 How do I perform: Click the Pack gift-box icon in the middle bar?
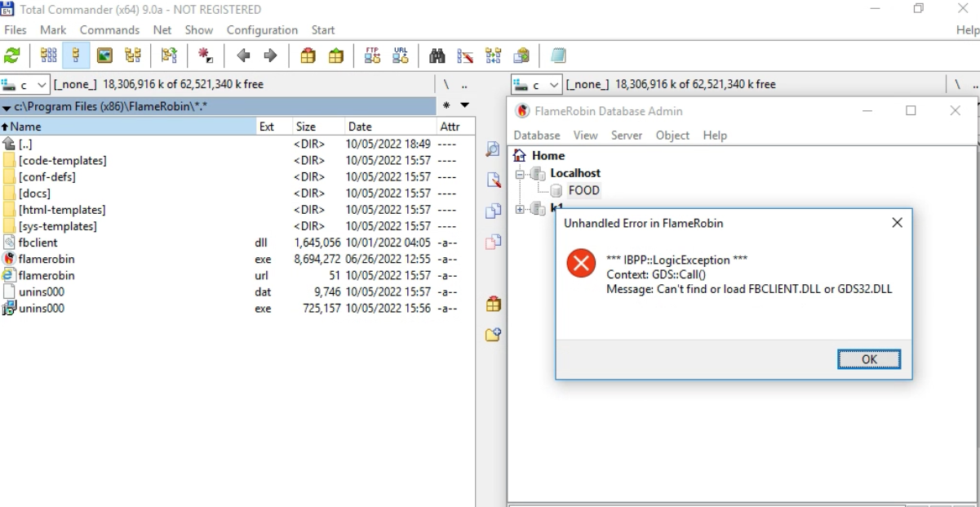[492, 303]
